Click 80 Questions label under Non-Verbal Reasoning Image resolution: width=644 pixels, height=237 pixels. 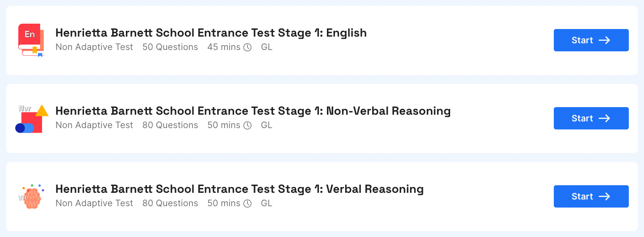tap(170, 125)
